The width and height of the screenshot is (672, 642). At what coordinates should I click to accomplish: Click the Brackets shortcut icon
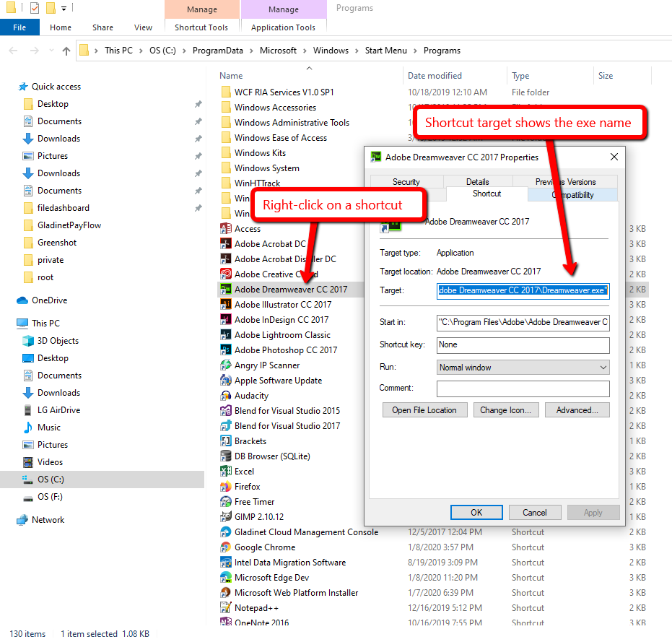226,441
